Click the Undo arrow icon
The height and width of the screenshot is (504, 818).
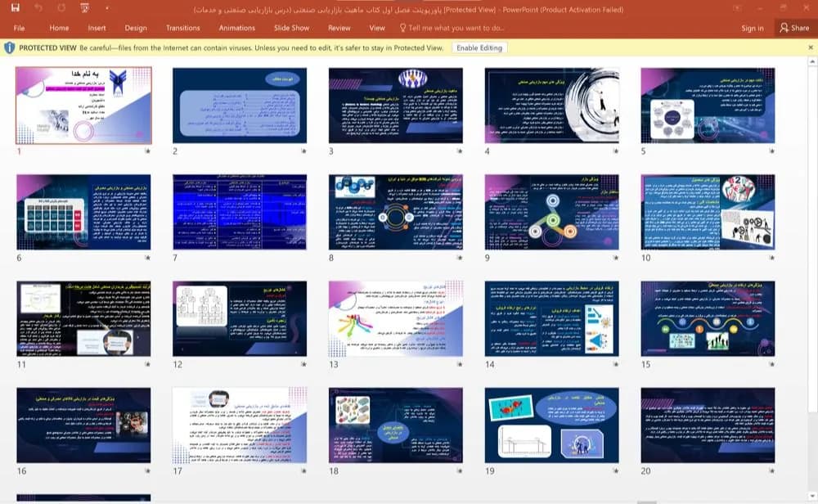pyautogui.click(x=38, y=8)
